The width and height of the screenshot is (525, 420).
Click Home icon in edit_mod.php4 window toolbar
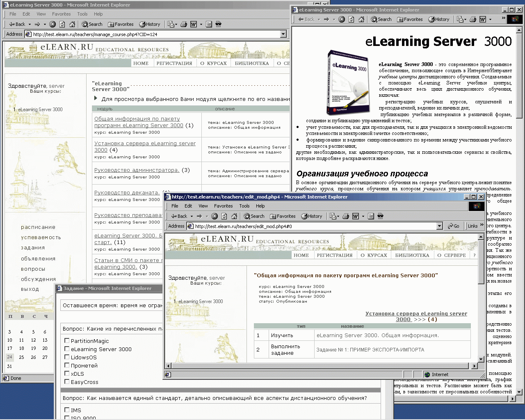tap(234, 216)
